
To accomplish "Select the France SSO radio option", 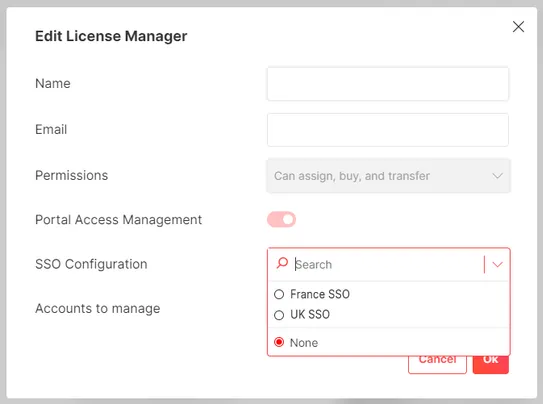I will coord(279,294).
